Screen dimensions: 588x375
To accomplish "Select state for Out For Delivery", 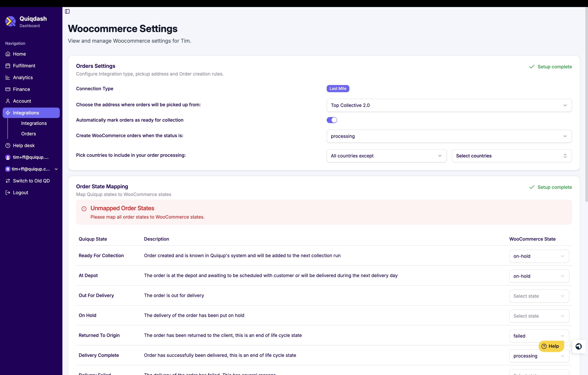I will click(539, 296).
